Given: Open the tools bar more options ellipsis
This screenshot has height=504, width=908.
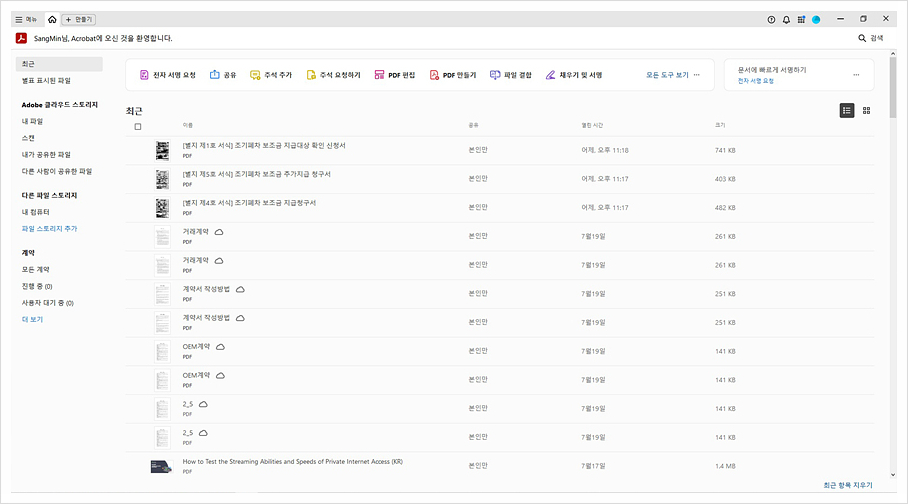Looking at the screenshot, I should pos(697,75).
